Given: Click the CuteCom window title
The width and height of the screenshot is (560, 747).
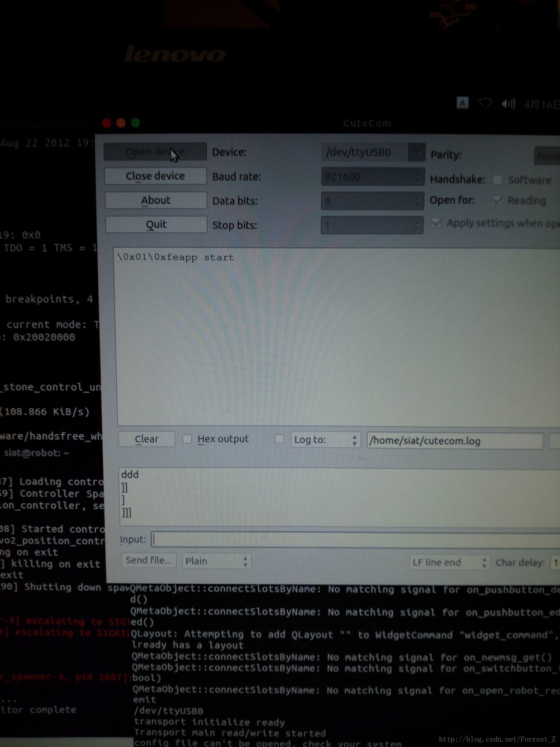Looking at the screenshot, I should point(367,123).
